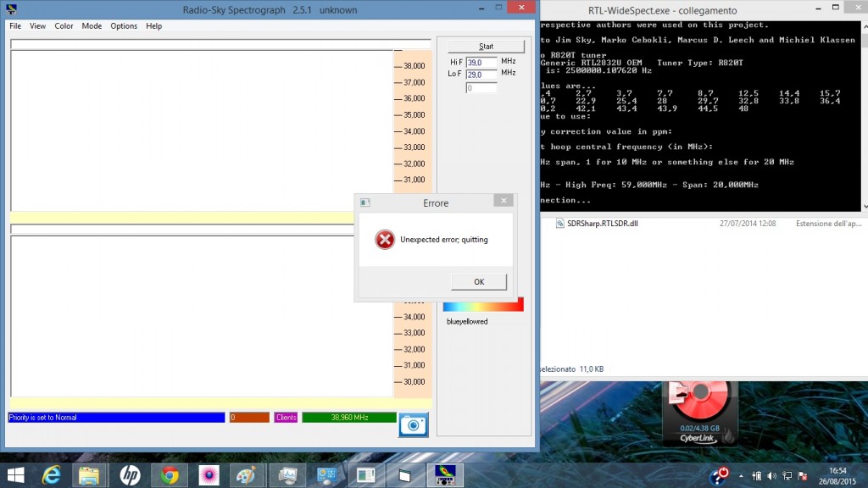Open the pink flower app in taskbar
The height and width of the screenshot is (488, 868).
click(209, 475)
